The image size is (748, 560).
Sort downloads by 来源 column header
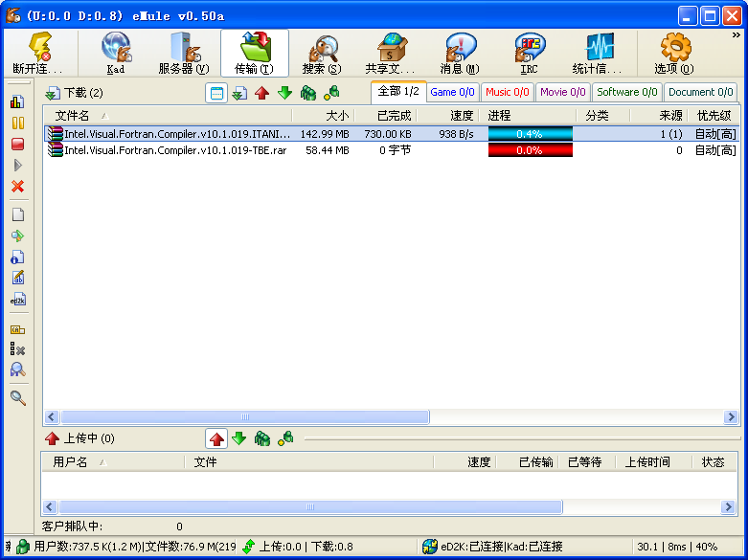pos(659,116)
